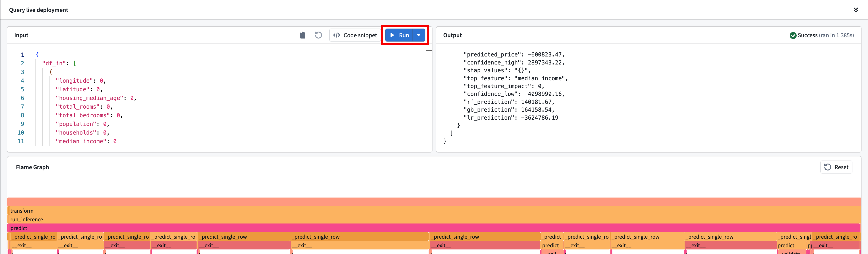Viewport: 868px width, 254px height.
Task: Click the Output panel heading
Action: [453, 35]
